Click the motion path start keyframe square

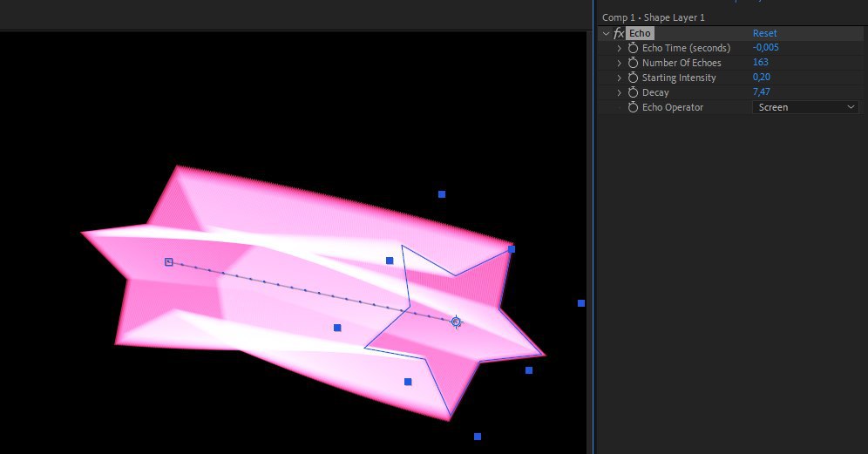[x=169, y=262]
